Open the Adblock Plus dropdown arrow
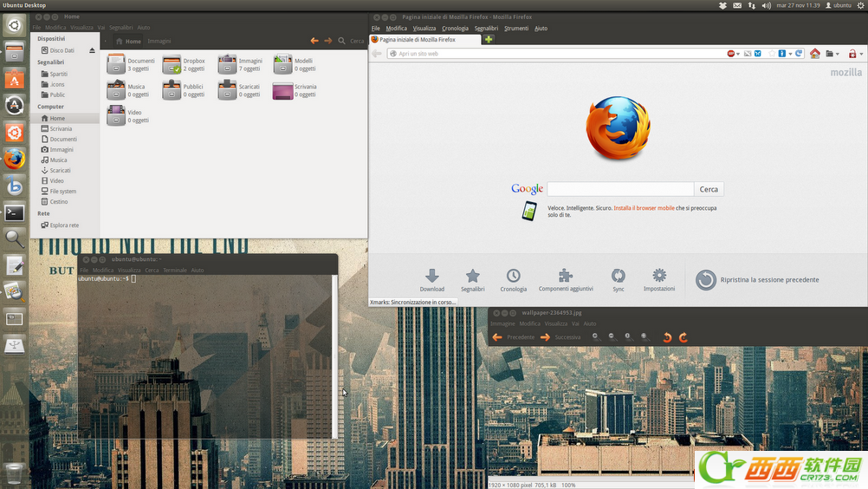 (738, 55)
